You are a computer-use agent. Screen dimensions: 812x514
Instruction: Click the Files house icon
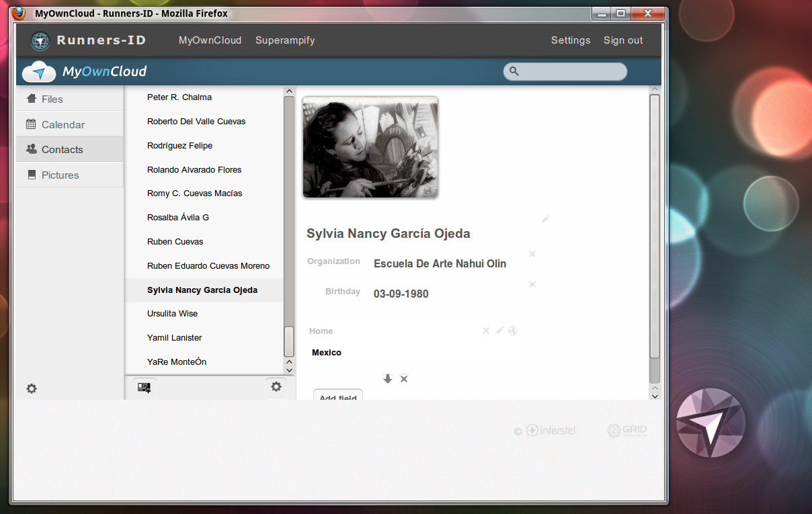31,98
